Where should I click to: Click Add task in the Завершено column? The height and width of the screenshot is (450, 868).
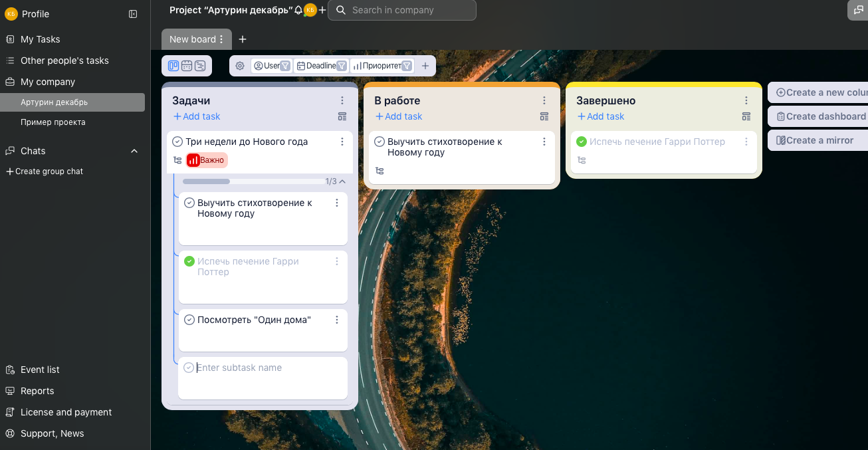(601, 116)
